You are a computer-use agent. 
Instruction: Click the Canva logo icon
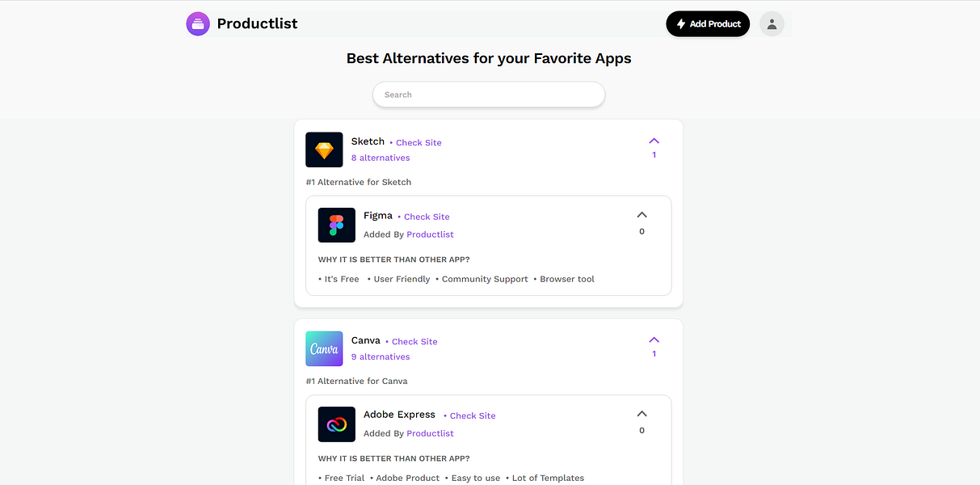(324, 348)
